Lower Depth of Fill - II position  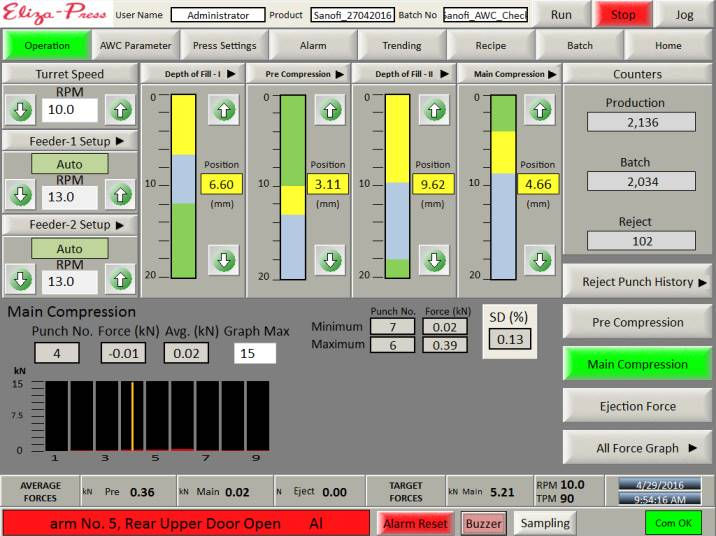point(434,260)
